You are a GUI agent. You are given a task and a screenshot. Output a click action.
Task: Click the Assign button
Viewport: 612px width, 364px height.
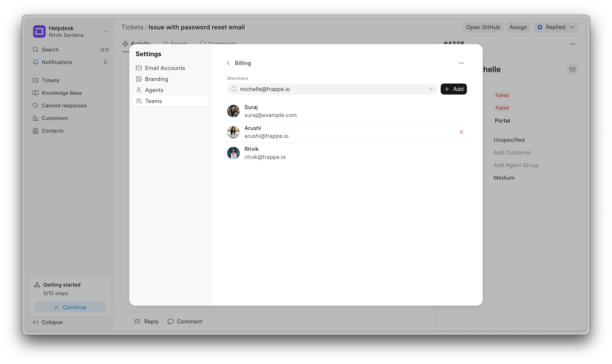518,27
